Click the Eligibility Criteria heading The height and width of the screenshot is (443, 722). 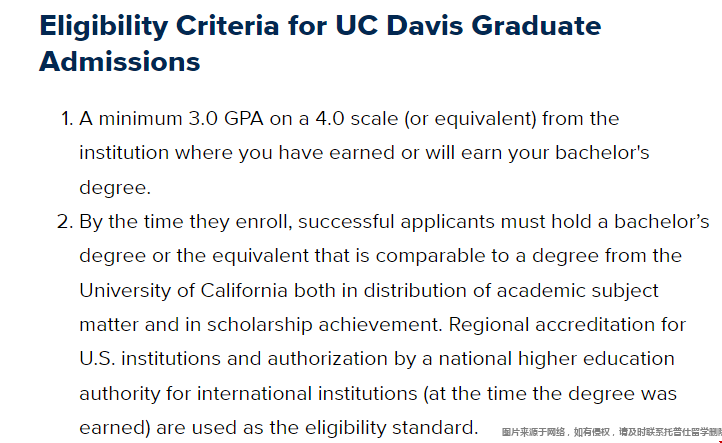(x=320, y=43)
